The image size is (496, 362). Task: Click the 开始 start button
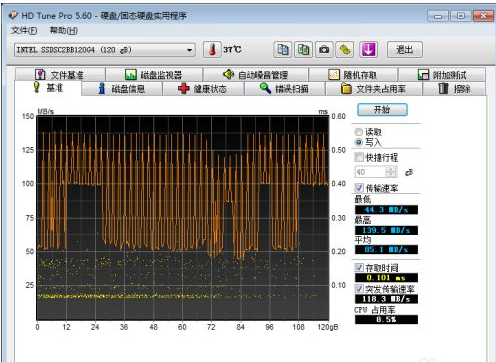[x=382, y=110]
